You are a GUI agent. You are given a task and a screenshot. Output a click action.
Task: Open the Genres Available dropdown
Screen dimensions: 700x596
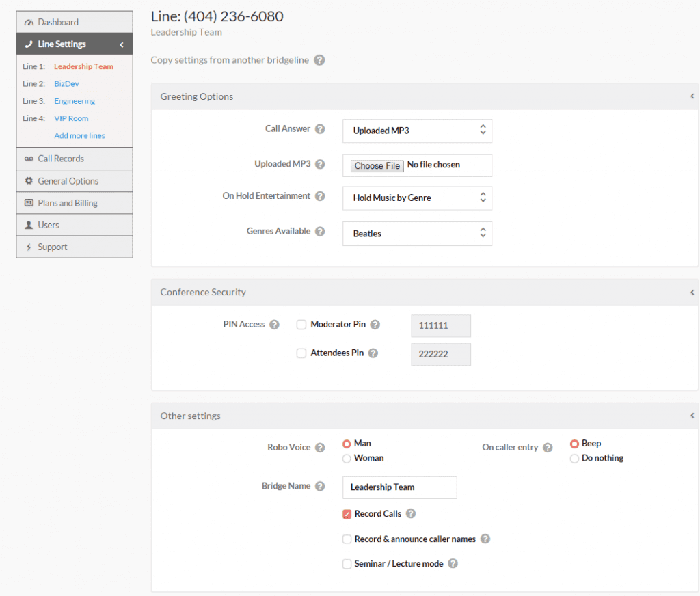point(418,234)
